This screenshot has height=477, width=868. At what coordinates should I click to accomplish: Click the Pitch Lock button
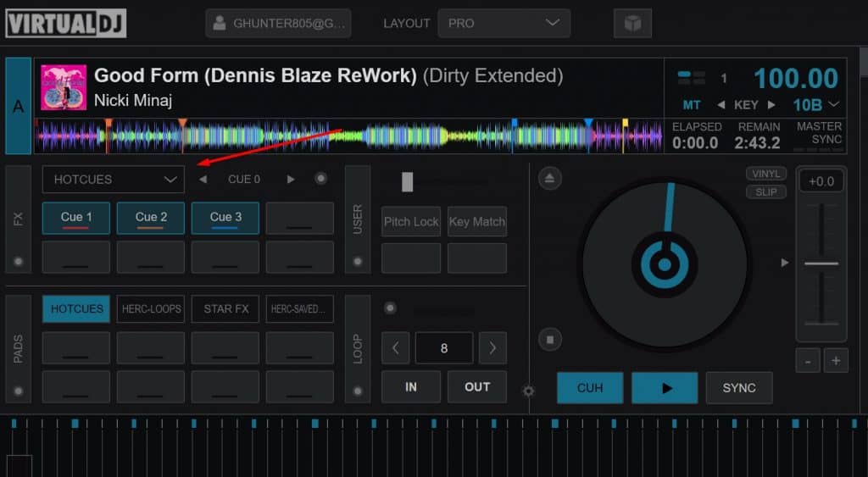[411, 222]
